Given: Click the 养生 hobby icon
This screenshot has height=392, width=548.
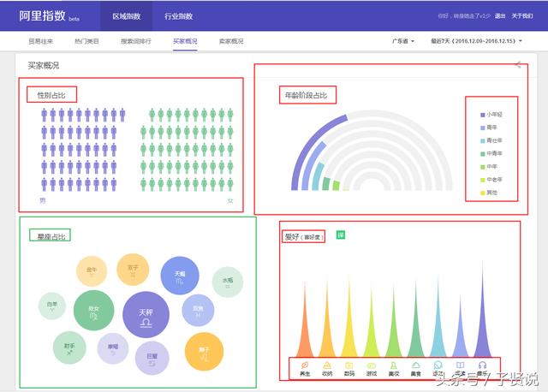Looking at the screenshot, I should click(306, 365).
